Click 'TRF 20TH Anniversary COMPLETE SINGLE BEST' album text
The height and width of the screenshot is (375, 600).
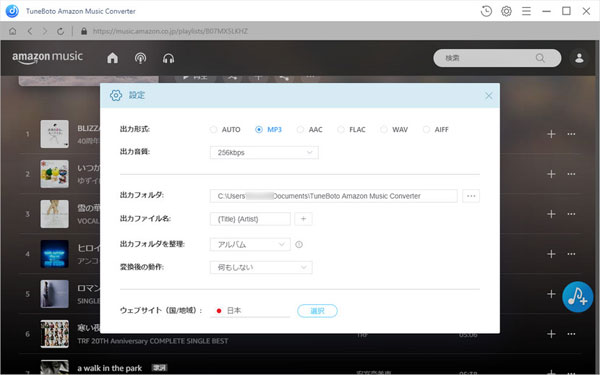[153, 341]
